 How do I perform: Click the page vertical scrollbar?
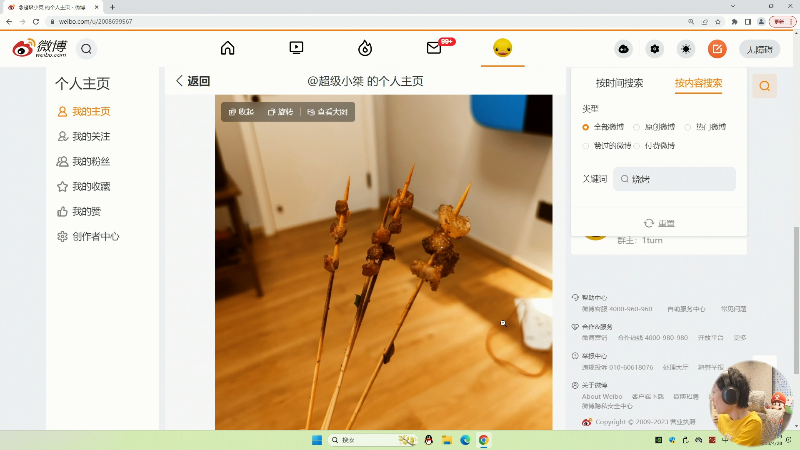point(796,300)
